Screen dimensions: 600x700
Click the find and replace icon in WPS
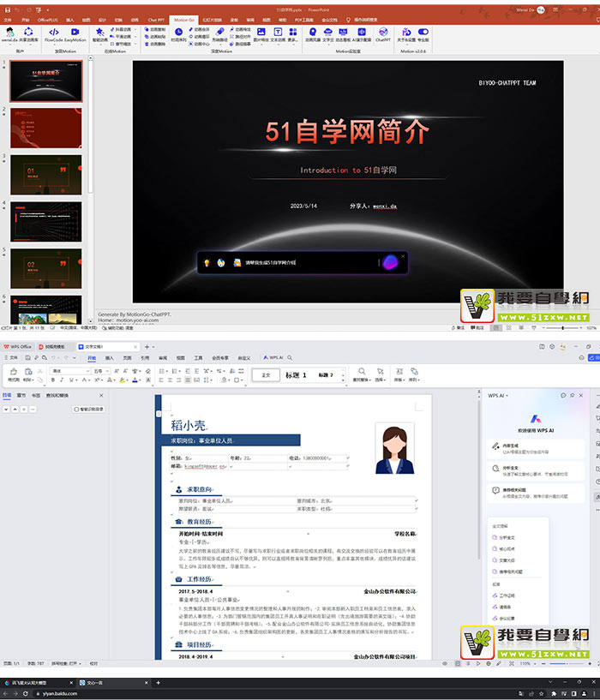point(362,372)
